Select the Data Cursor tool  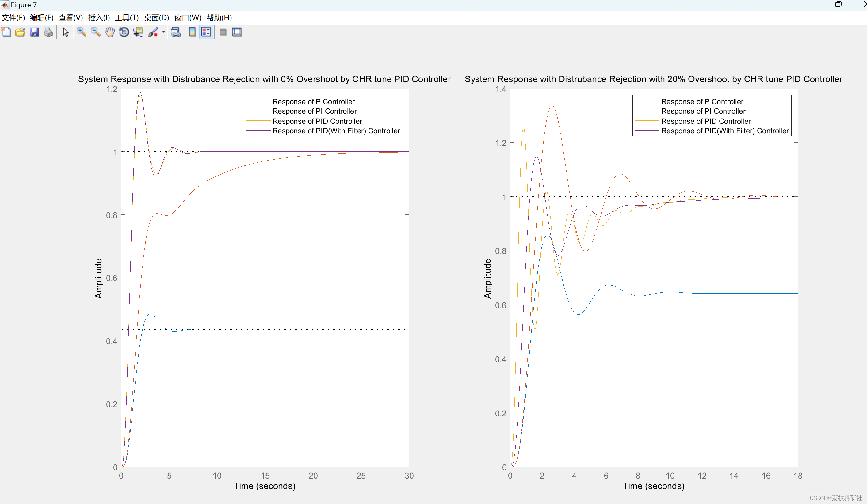click(138, 32)
